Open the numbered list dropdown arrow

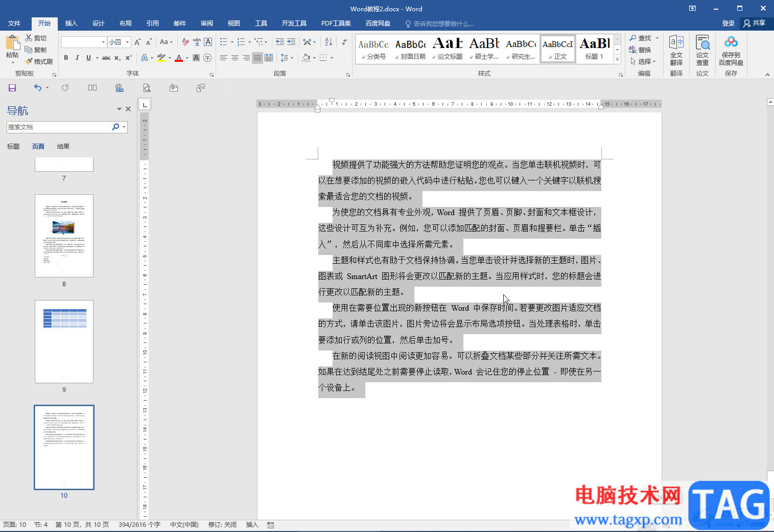(249, 42)
